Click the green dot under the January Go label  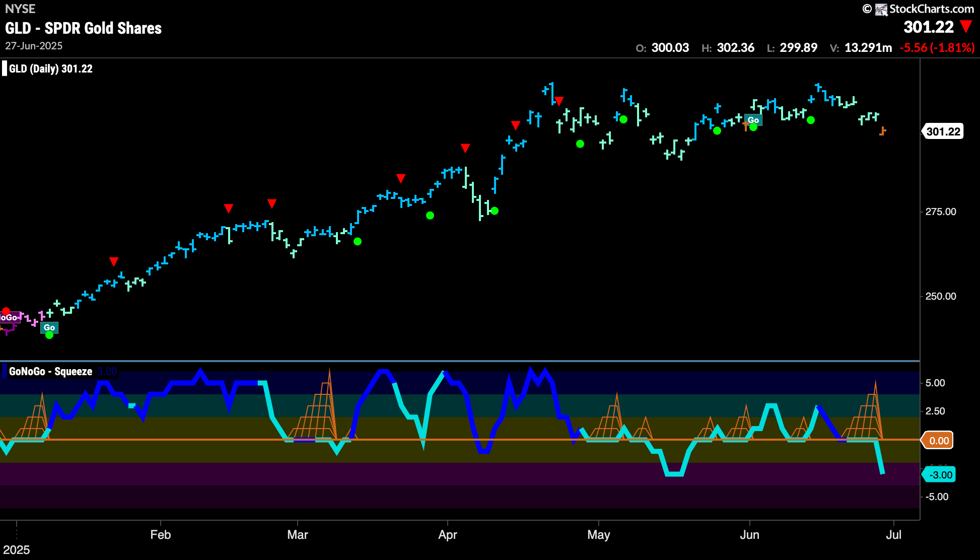[49, 335]
